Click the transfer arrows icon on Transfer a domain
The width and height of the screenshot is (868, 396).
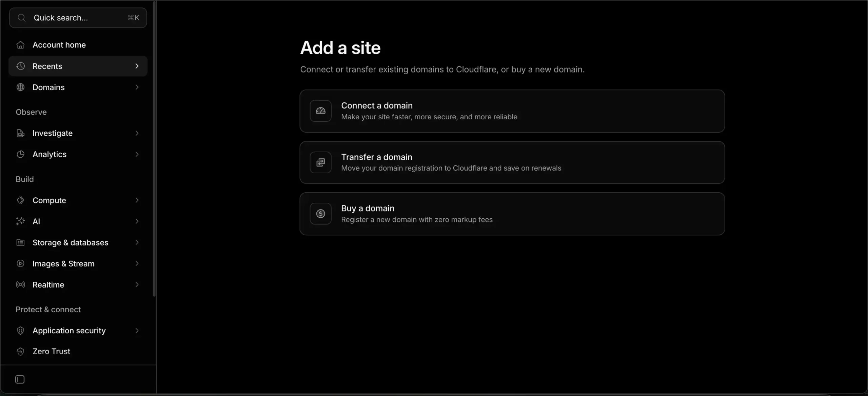click(320, 162)
